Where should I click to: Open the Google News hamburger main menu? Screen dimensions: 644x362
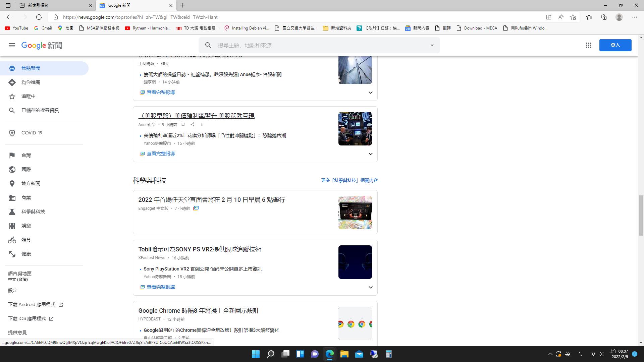(x=12, y=45)
